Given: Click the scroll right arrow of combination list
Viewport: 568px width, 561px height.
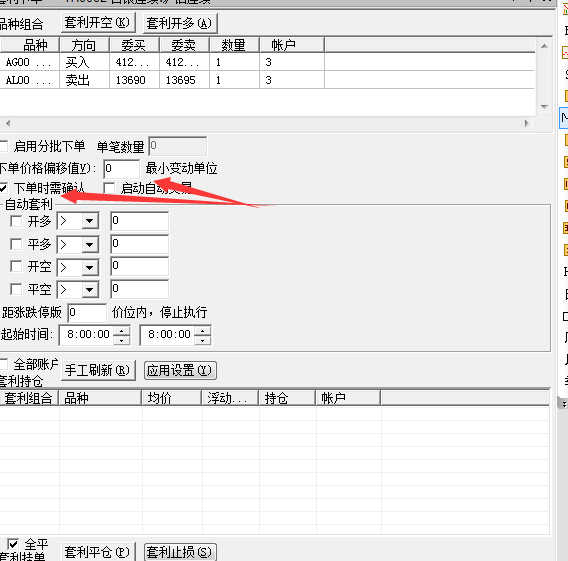Looking at the screenshot, I should pyautogui.click(x=527, y=123).
